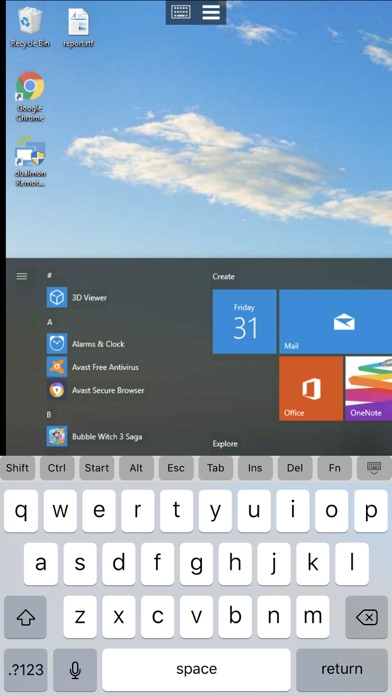Launch Avast Secure Browser
This screenshot has height=696, width=392.
click(96, 390)
